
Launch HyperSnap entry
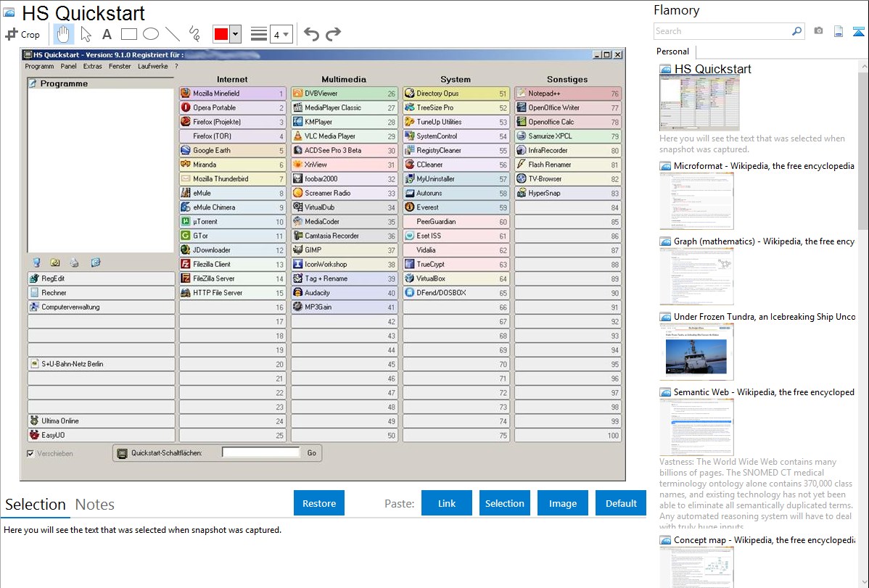(568, 193)
